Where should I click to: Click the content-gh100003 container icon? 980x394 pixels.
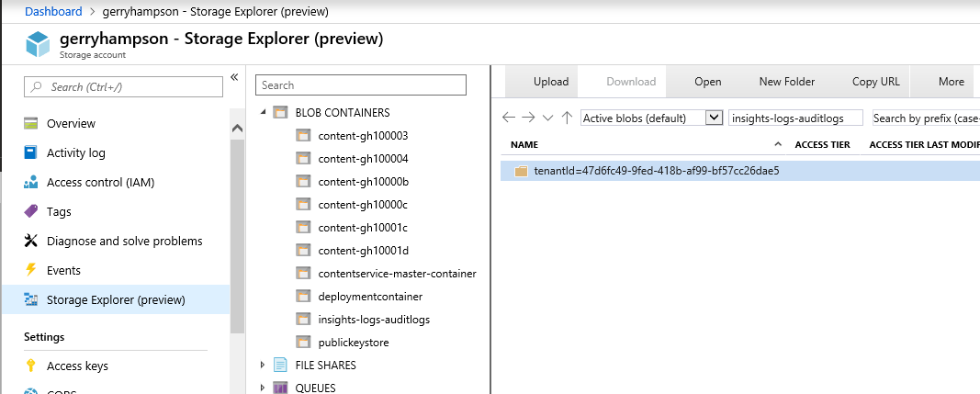303,136
